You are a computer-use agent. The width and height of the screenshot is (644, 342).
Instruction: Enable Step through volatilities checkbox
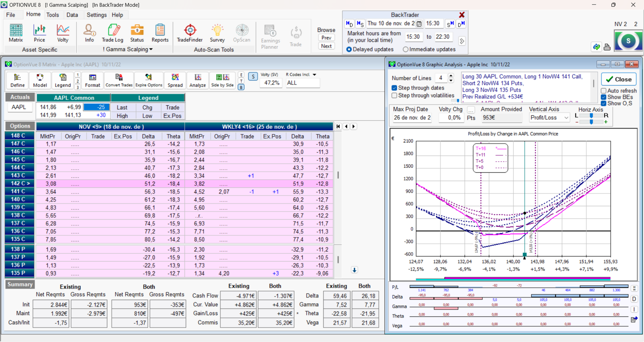(x=395, y=95)
